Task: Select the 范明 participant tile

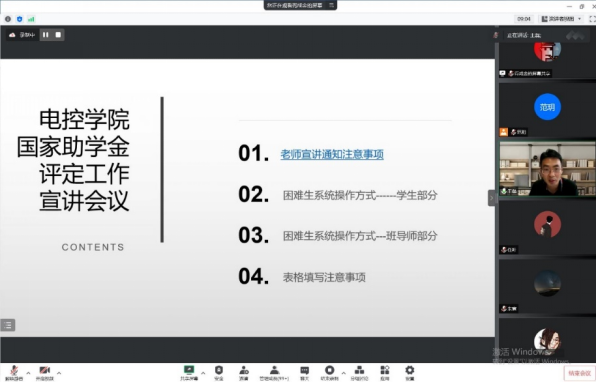Action: pos(547,110)
